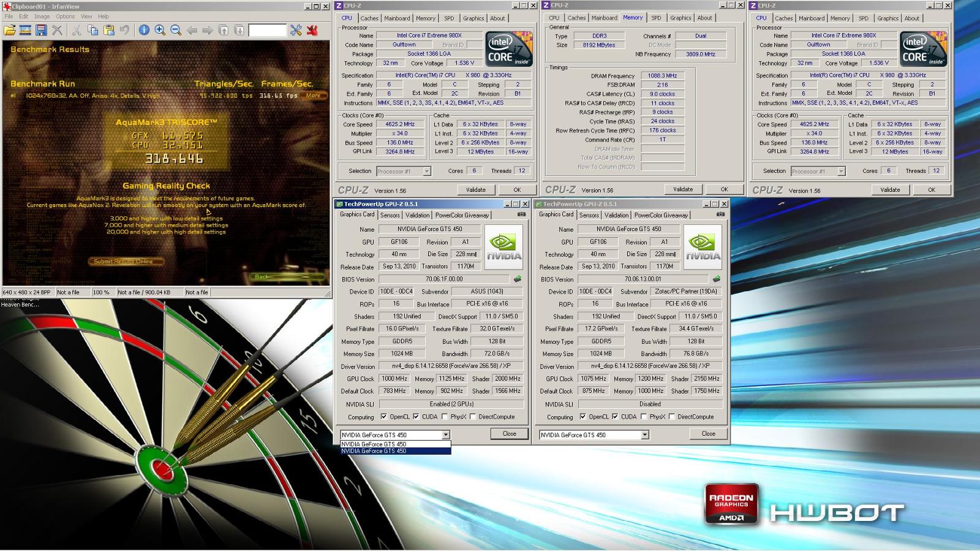Click the Cut scissors icon in IrfanView
The width and height of the screenshot is (980, 551).
point(77,30)
